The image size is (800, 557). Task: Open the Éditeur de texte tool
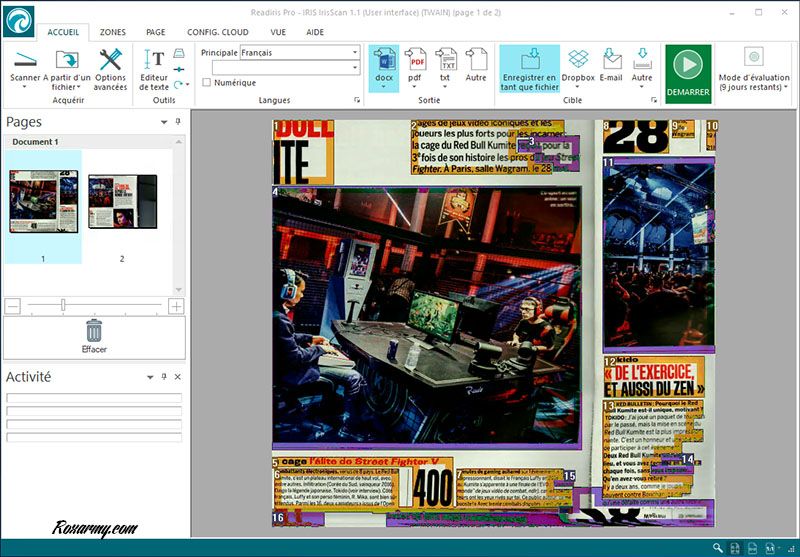[x=154, y=60]
